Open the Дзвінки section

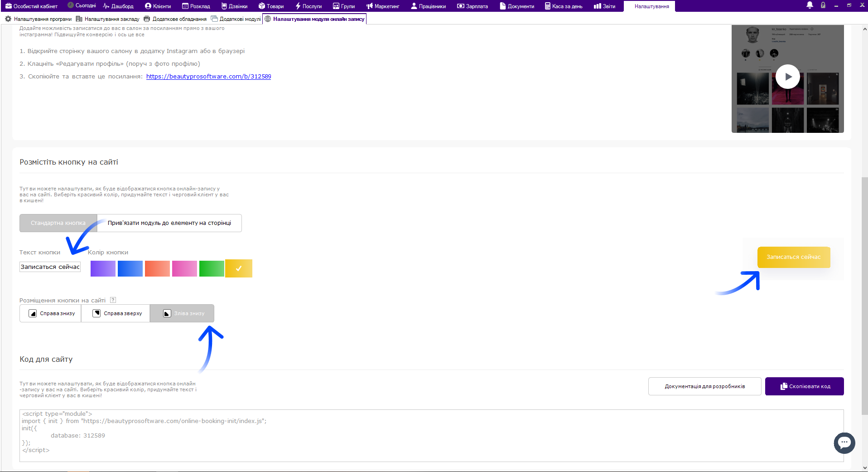(235, 6)
